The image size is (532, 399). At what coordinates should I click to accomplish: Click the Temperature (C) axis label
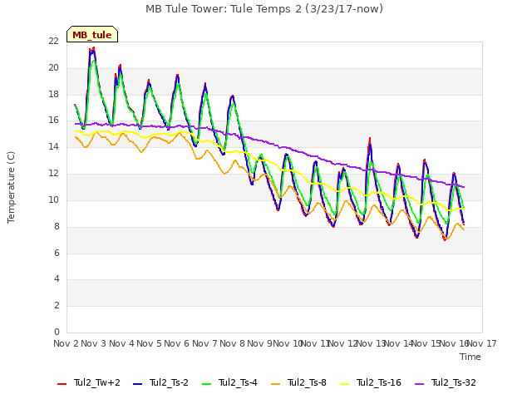click(x=11, y=187)
